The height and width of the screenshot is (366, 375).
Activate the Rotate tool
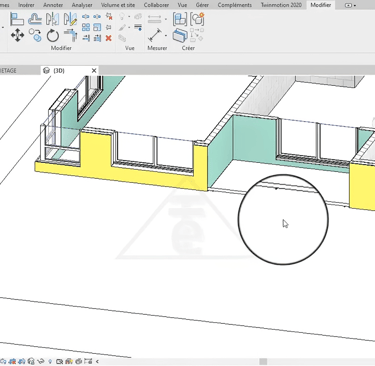tap(53, 36)
